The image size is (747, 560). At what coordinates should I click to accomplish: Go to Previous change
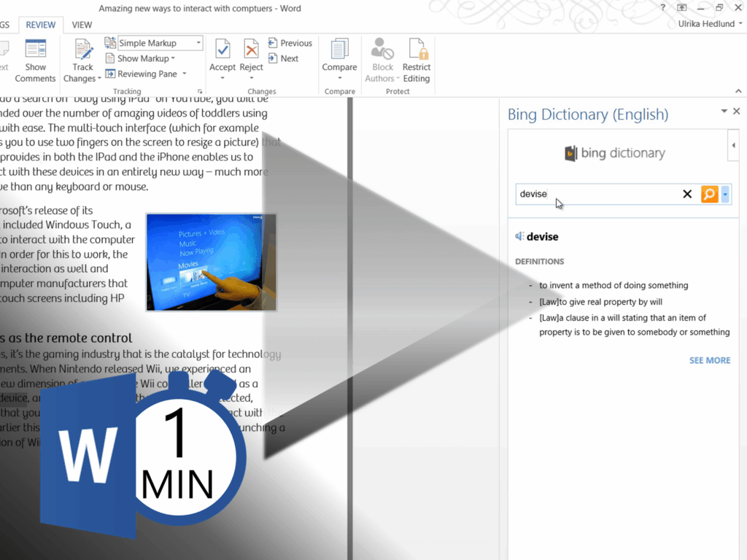290,43
